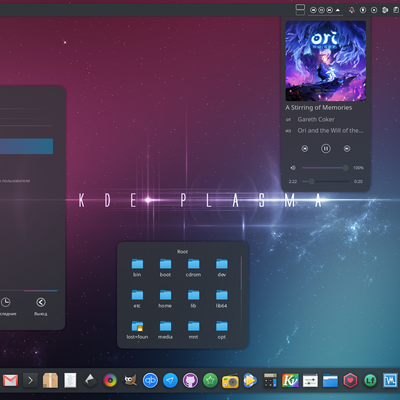The width and height of the screenshot is (400, 400).
Task: Open the text document icon in dock
Action: (70, 380)
